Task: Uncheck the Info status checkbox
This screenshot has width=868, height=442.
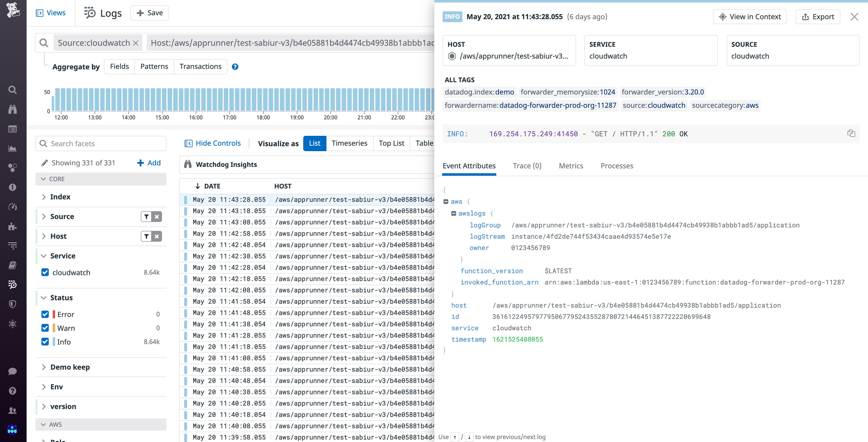Action: coord(45,342)
